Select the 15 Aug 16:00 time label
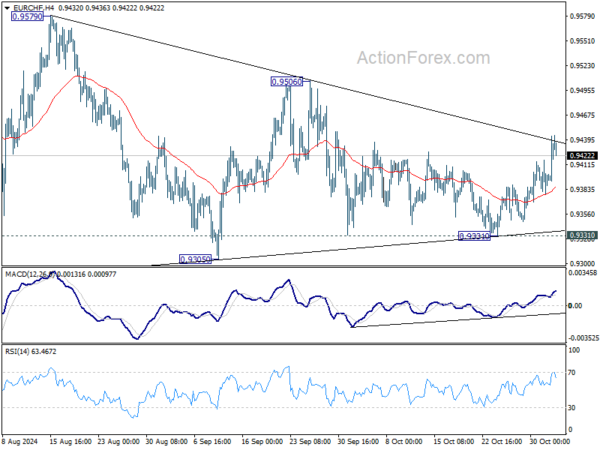This screenshot has width=600, height=450. tap(70, 441)
